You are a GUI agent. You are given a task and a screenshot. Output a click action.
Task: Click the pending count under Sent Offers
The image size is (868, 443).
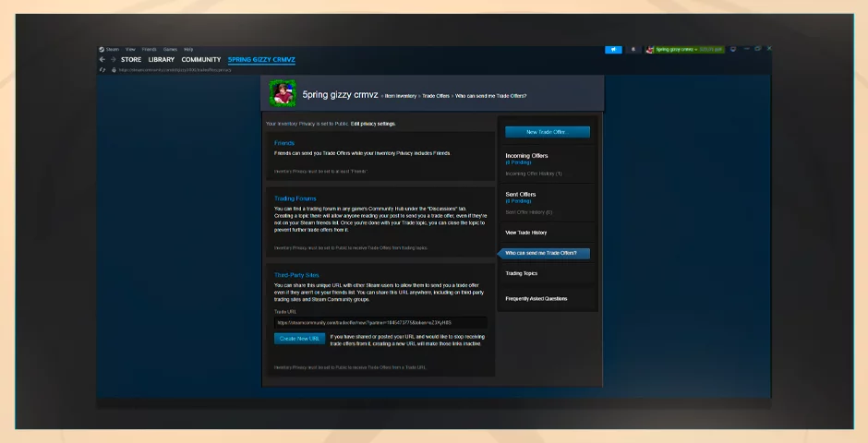pyautogui.click(x=518, y=201)
